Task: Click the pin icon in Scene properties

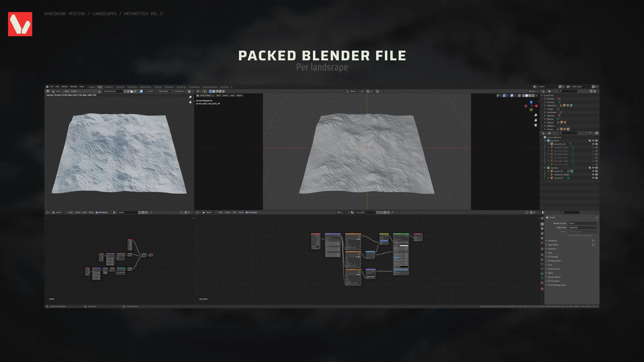Action: pyautogui.click(x=596, y=217)
